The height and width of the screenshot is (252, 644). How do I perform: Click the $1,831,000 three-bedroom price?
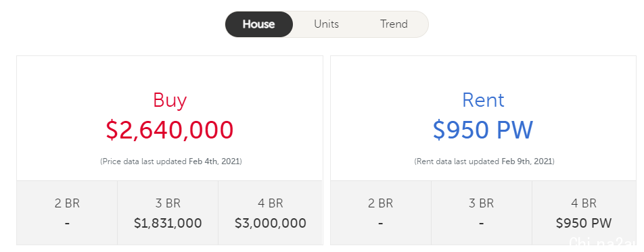click(x=168, y=223)
